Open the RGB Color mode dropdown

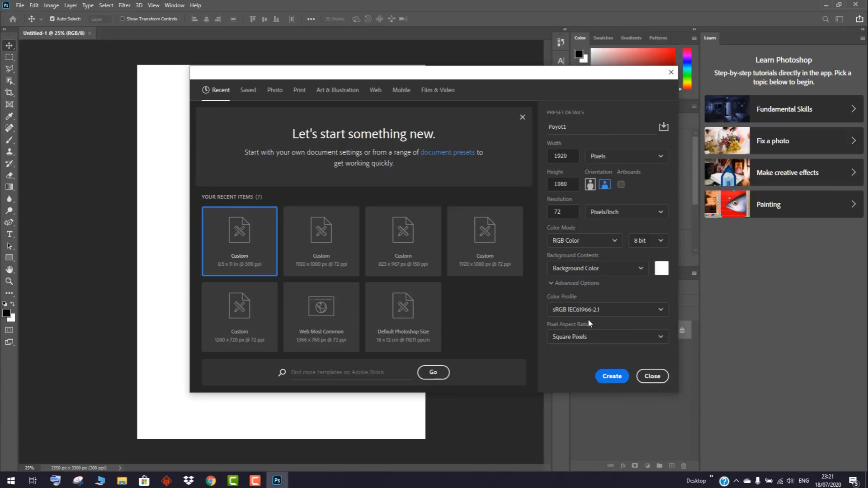584,240
